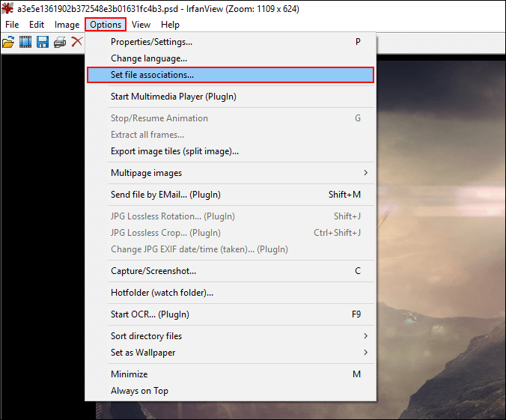Expand the Sort directory files submenu
Image resolution: width=506 pixels, height=420 pixels.
point(231,336)
